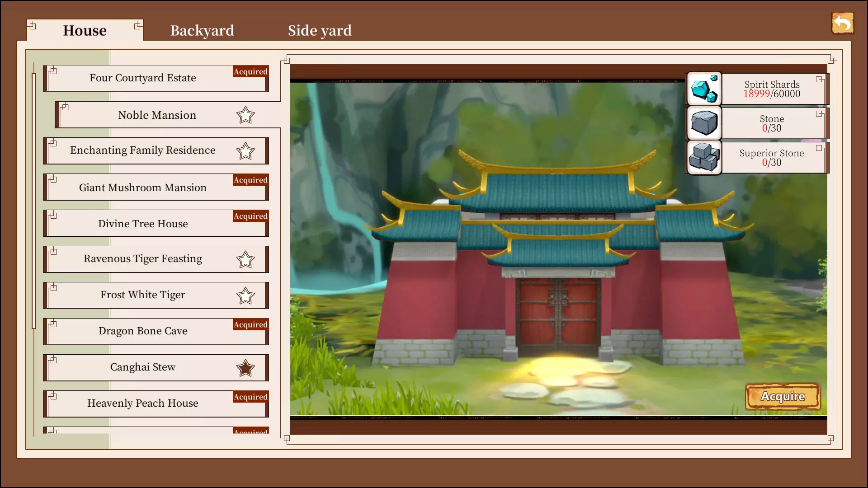Select the Dragon Bone Cave entry

tap(143, 332)
